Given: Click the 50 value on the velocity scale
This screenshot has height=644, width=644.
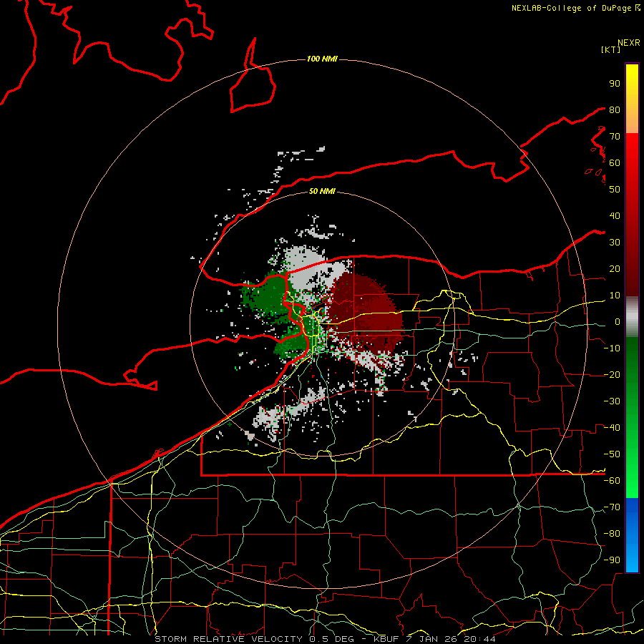Looking at the screenshot, I should [615, 190].
